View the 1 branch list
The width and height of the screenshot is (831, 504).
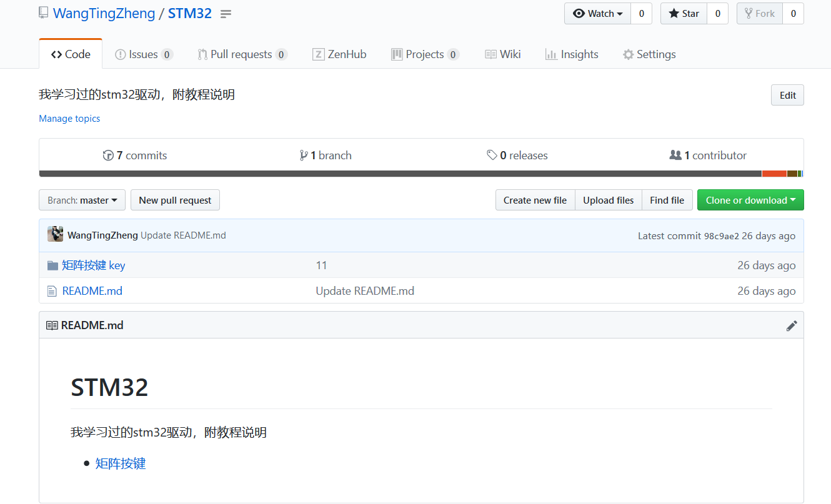point(326,156)
